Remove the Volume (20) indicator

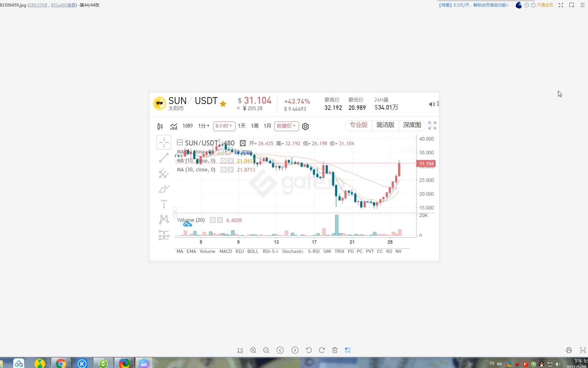[x=220, y=220]
